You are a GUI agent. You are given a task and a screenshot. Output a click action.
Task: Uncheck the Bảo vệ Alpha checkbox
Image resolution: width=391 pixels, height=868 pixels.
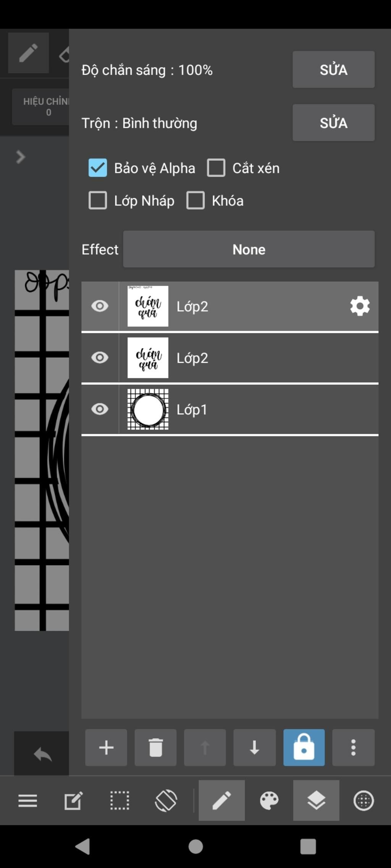tap(98, 168)
